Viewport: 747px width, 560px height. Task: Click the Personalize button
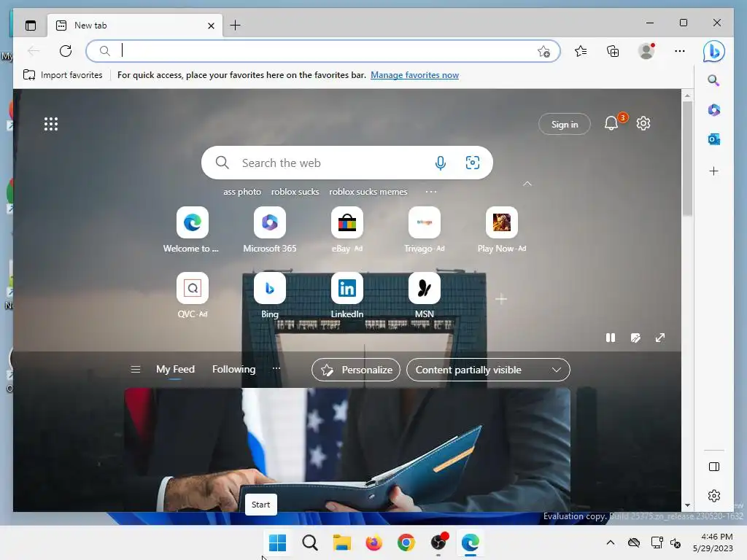click(x=356, y=370)
